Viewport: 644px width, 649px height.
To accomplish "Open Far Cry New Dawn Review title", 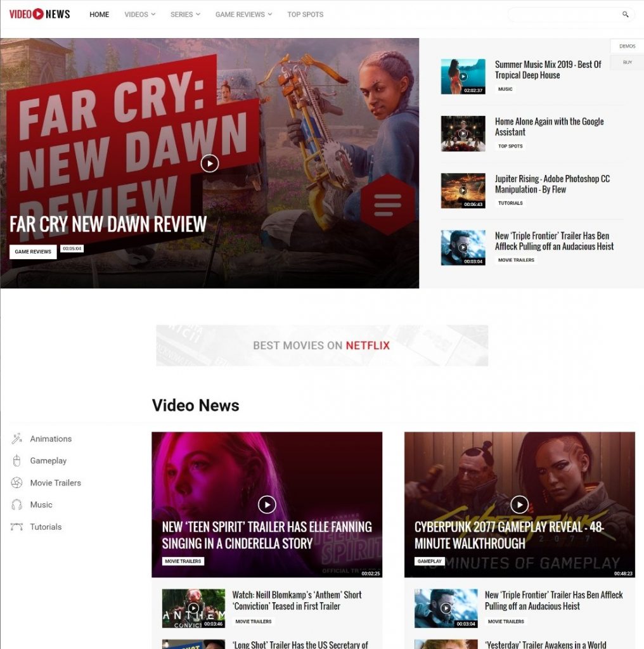I will [108, 224].
